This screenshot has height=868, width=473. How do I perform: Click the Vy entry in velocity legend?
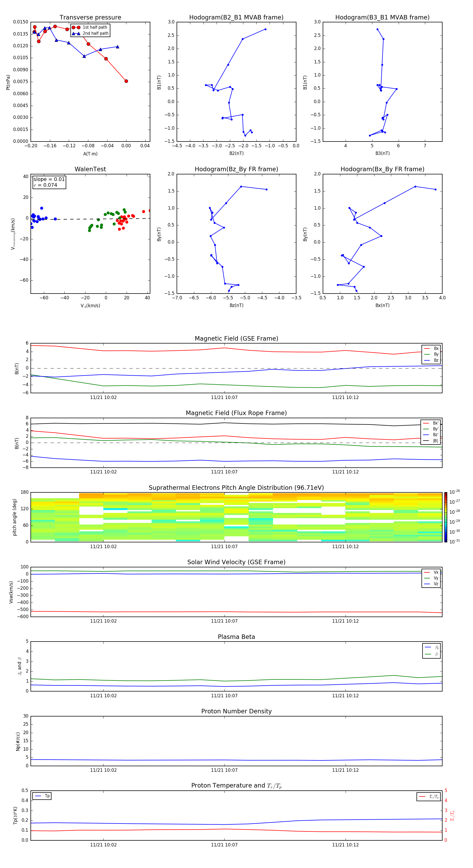tap(431, 578)
